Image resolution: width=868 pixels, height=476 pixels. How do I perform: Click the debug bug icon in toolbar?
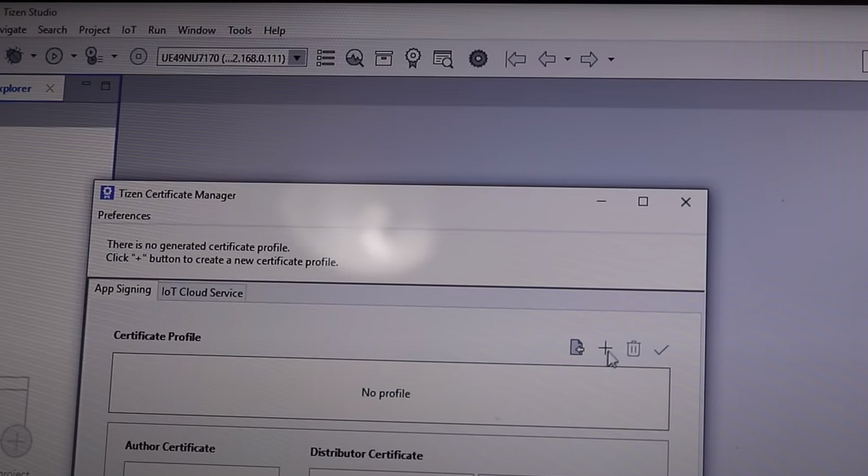coord(14,55)
